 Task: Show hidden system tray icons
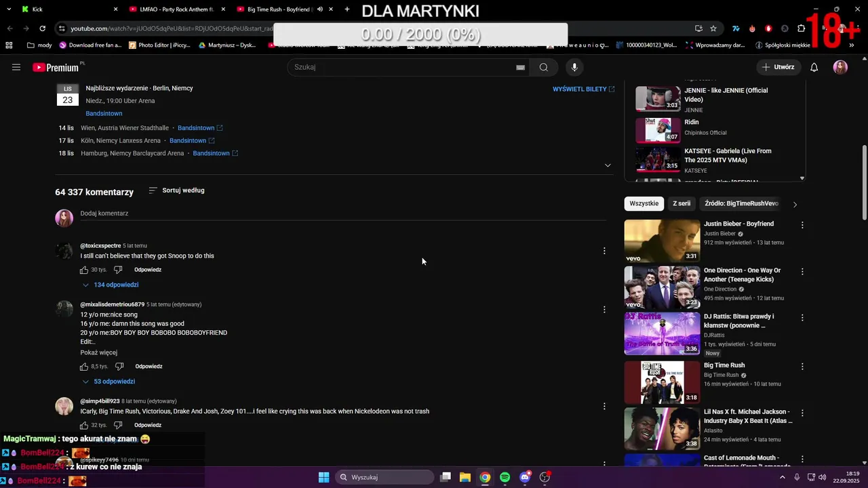click(782, 477)
